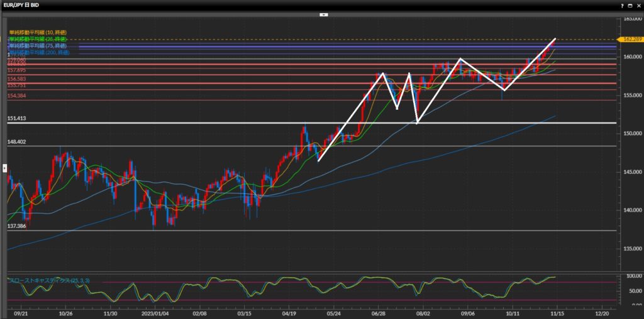Viewport: 644px width, 319px height.
Task: Click the help question mark icon
Action: pos(623,5)
